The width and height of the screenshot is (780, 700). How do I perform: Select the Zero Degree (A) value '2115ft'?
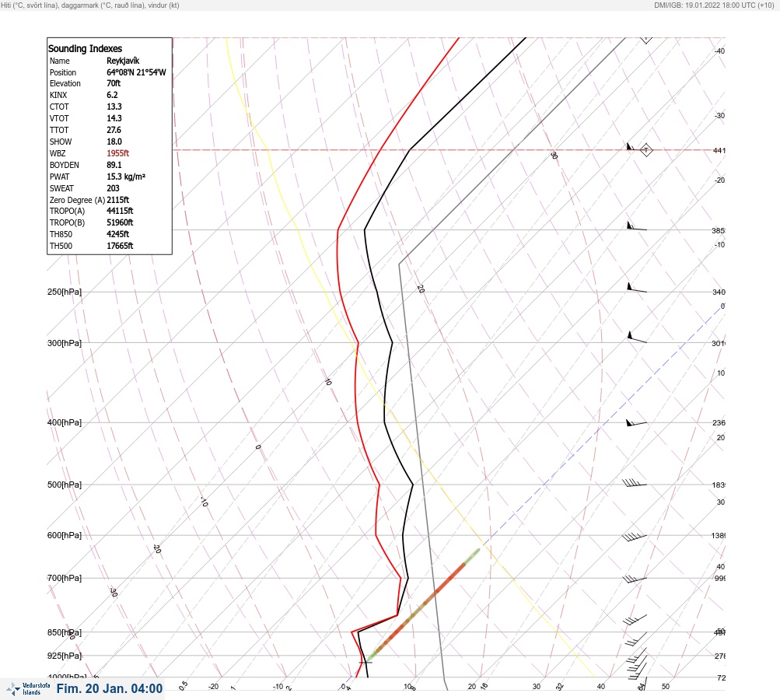pyautogui.click(x=118, y=200)
